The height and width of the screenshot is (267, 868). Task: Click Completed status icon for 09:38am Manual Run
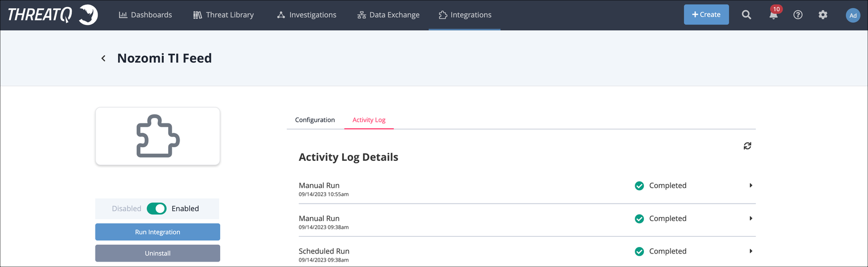click(x=640, y=219)
